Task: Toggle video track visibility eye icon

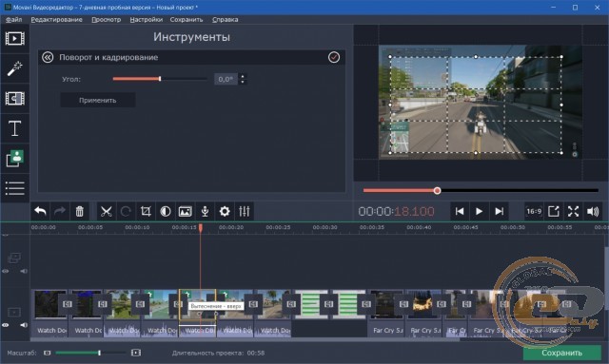Action: point(6,325)
